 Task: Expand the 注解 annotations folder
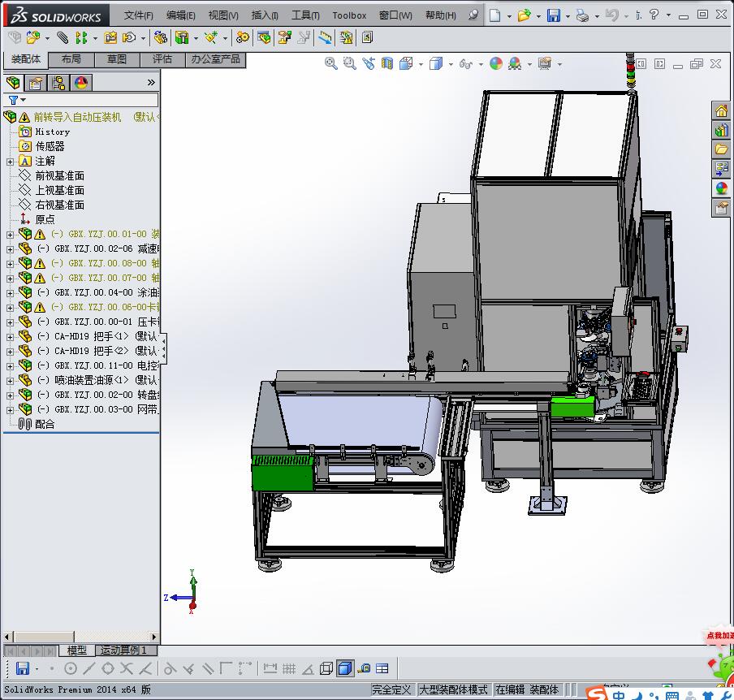pyautogui.click(x=10, y=162)
